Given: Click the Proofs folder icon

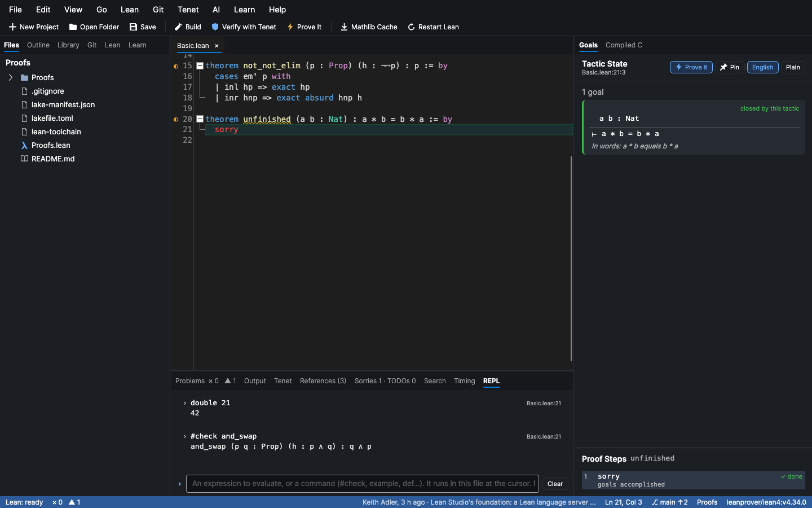Looking at the screenshot, I should pos(24,77).
